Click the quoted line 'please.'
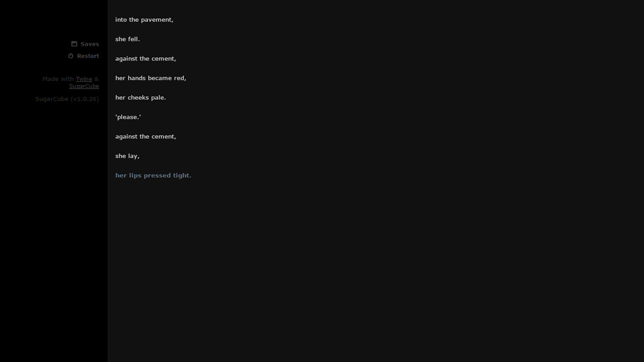 [x=128, y=117]
